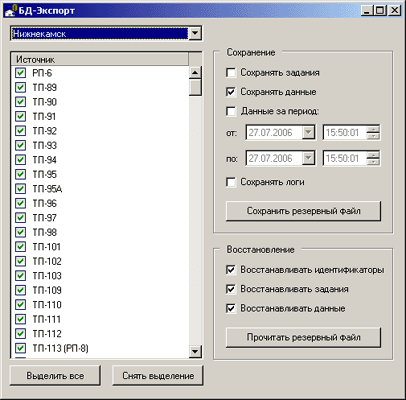Click the Источник column header
Viewport: 406px width, 400px height.
pos(100,59)
